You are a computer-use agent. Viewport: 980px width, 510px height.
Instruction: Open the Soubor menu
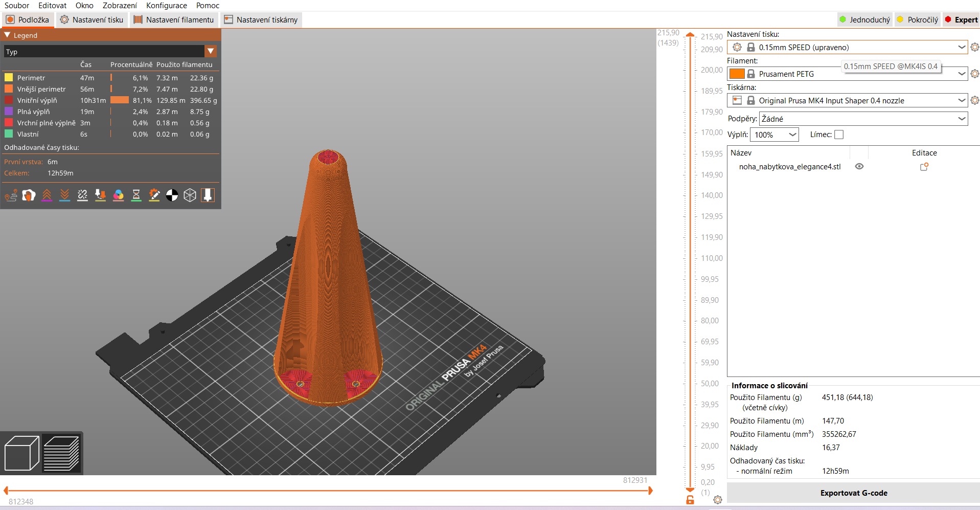coord(17,6)
